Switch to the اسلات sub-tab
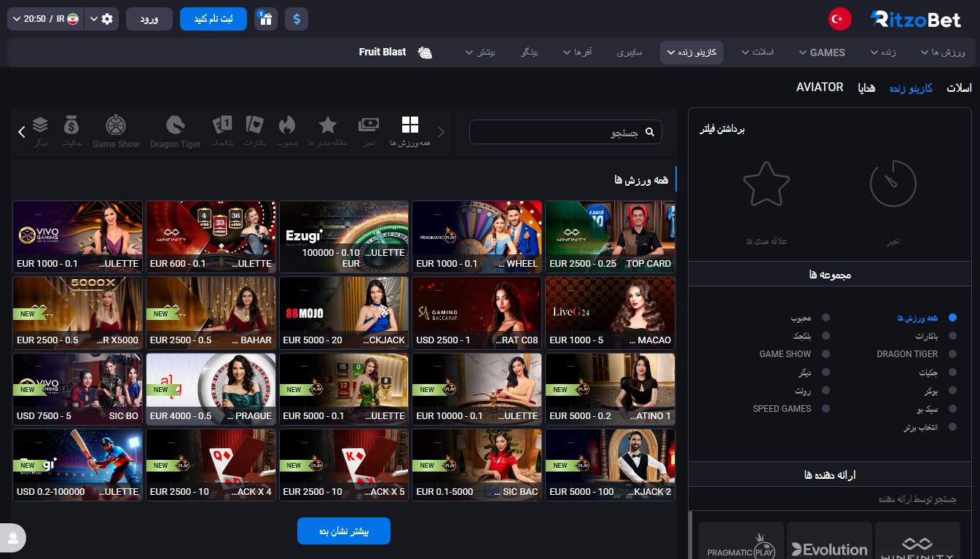The image size is (980, 559). point(959,87)
